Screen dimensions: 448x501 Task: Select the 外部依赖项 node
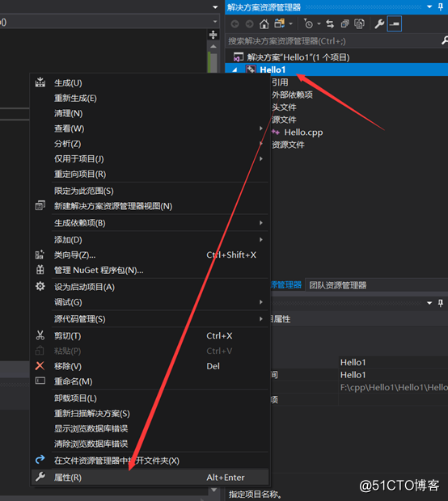tap(292, 95)
